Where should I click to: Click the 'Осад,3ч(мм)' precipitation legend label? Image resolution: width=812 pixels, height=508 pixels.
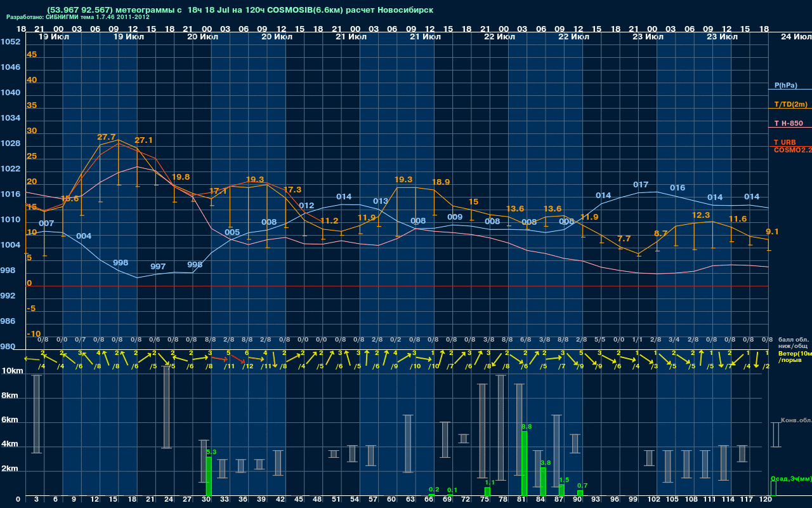click(791, 478)
